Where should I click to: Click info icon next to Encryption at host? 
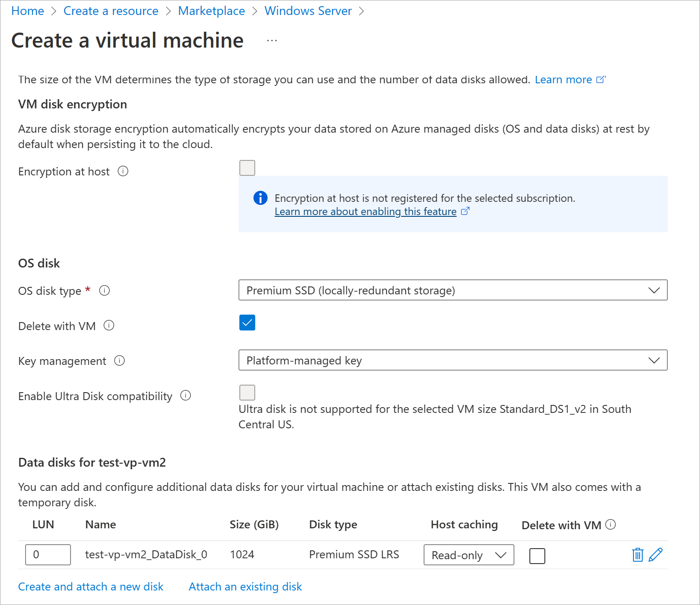[123, 171]
